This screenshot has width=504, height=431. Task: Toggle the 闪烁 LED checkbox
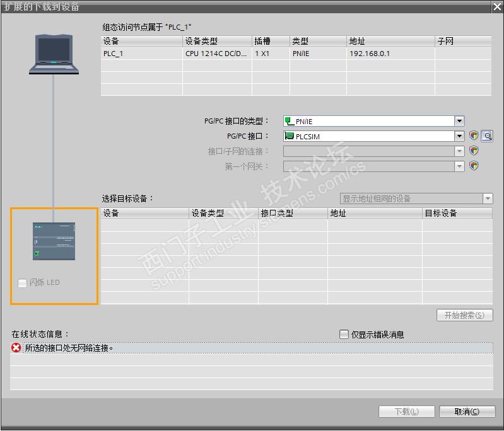pos(22,283)
